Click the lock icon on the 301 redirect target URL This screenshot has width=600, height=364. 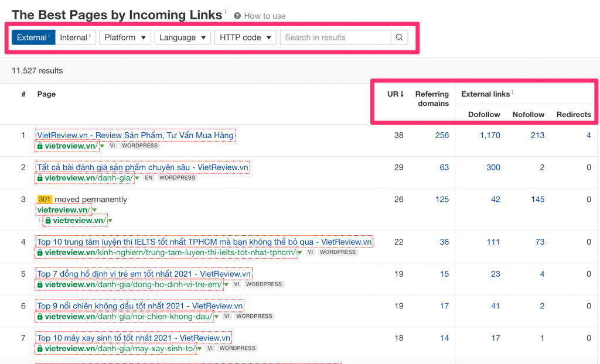coord(48,221)
